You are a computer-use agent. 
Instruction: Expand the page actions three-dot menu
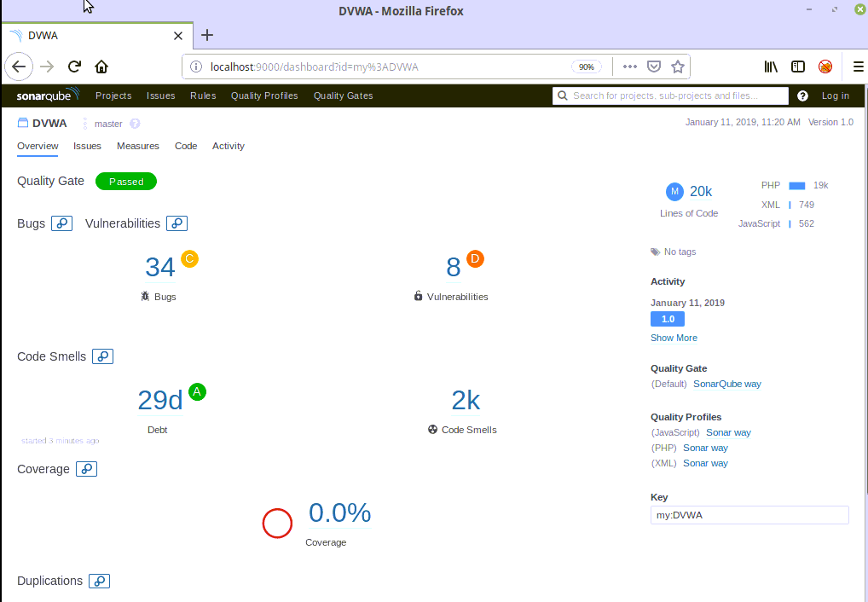[629, 67]
